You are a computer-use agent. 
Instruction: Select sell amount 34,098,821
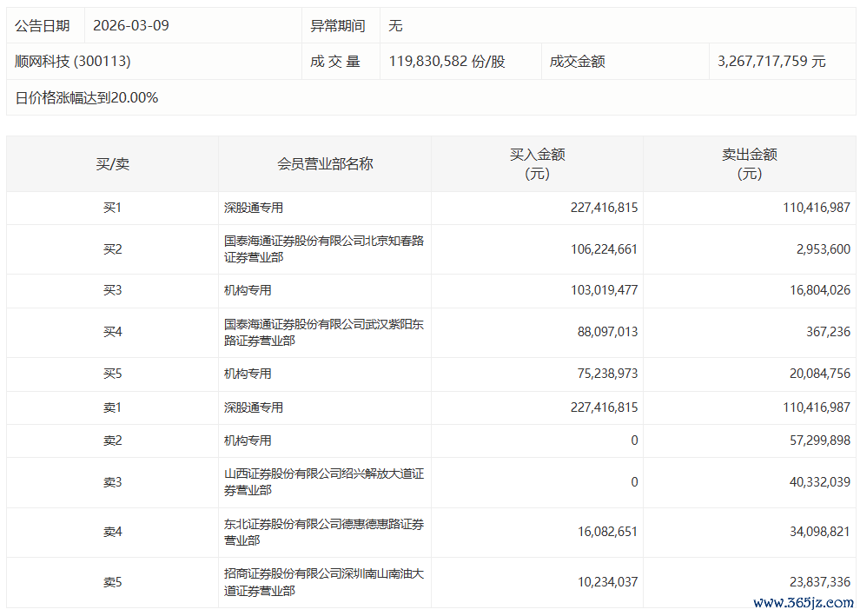click(x=820, y=532)
